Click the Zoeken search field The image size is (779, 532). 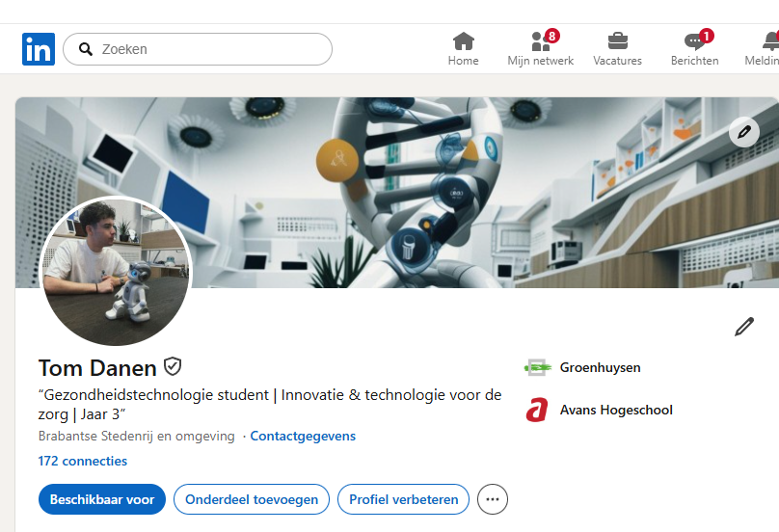(x=212, y=49)
